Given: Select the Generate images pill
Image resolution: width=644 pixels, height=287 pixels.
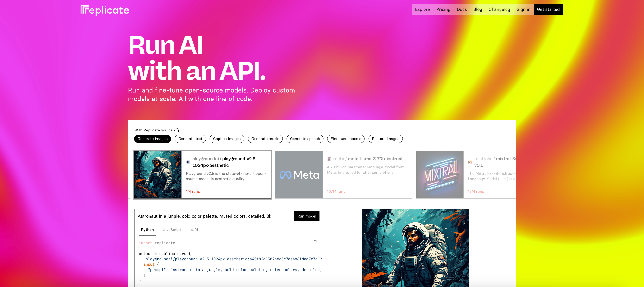Looking at the screenshot, I should 152,139.
